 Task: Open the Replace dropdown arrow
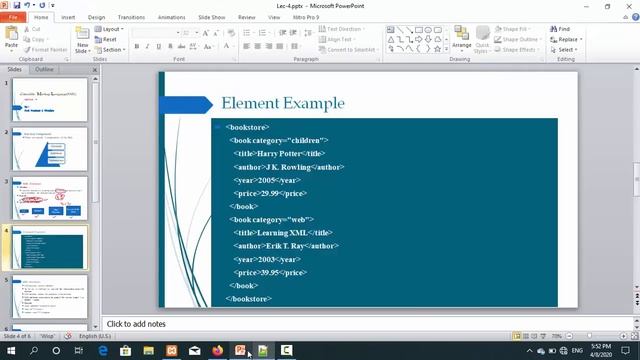(x=581, y=39)
